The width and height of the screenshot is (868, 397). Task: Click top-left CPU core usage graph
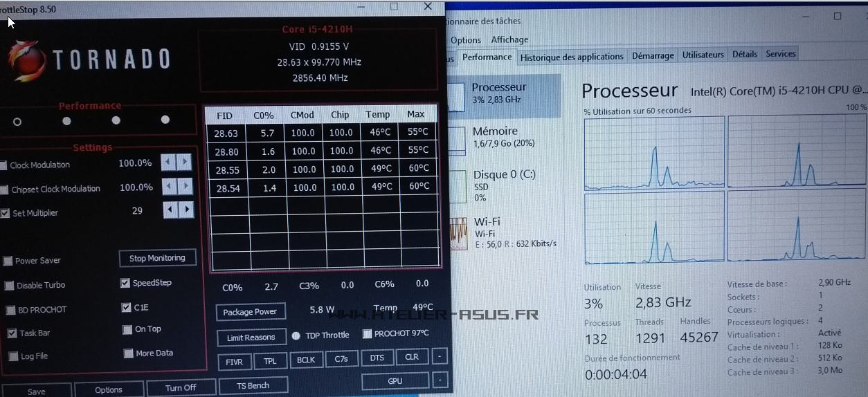(654, 153)
